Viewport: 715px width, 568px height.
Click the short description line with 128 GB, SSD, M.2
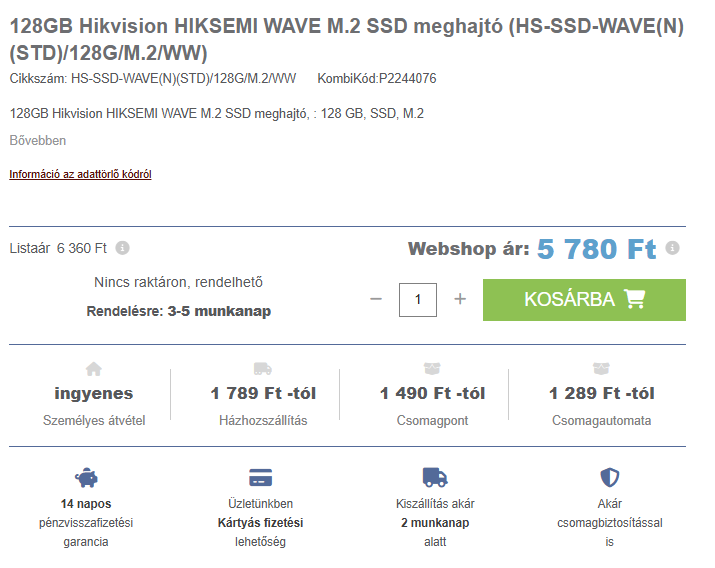coord(217,113)
